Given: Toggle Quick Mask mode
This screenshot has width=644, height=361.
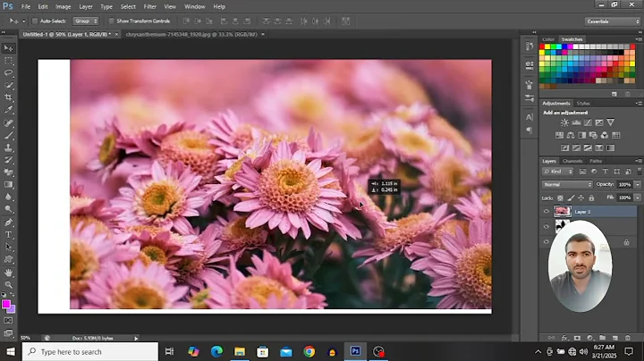Looking at the screenshot, I should (8, 321).
